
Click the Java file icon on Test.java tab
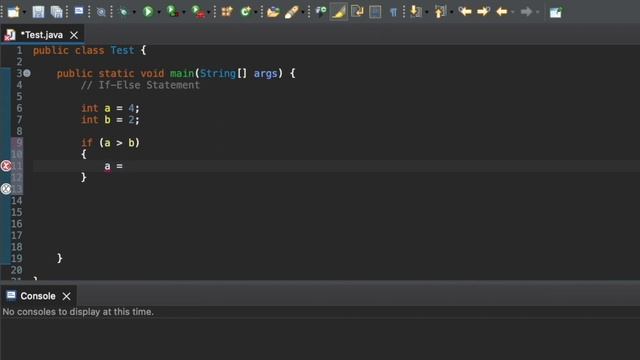pos(10,35)
